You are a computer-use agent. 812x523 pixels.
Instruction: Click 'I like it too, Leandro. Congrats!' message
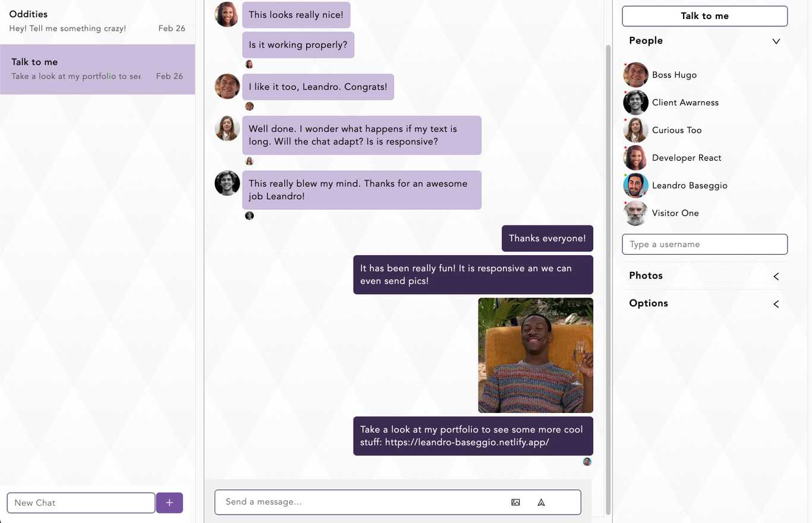coord(318,87)
